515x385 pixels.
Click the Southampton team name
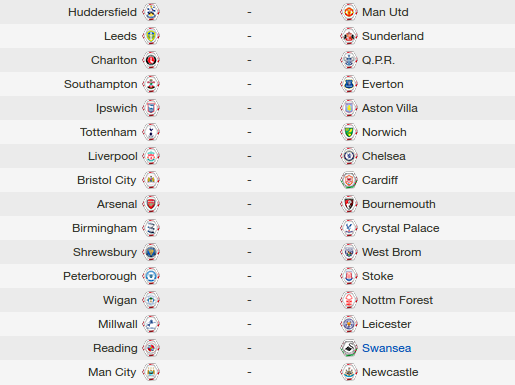pos(100,84)
